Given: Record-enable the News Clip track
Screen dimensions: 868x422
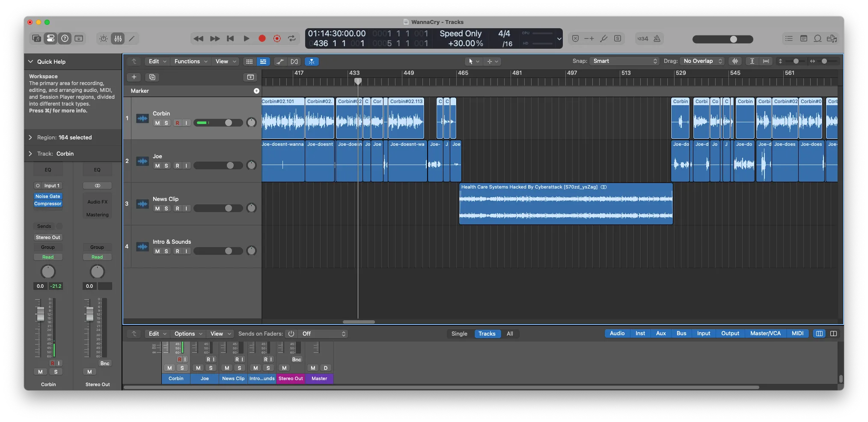Looking at the screenshot, I should 177,209.
